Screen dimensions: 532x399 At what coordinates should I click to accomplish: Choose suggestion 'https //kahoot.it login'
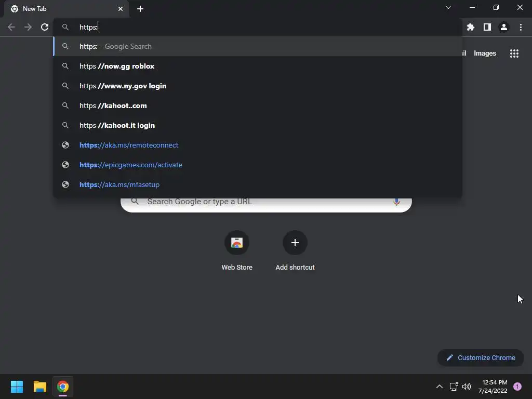point(258,125)
